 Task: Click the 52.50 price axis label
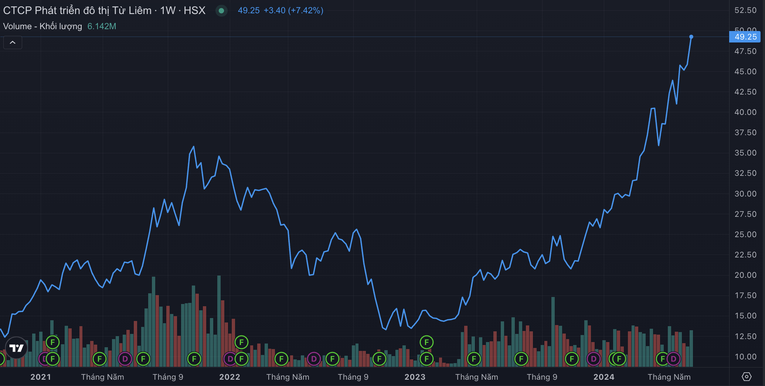coord(745,10)
